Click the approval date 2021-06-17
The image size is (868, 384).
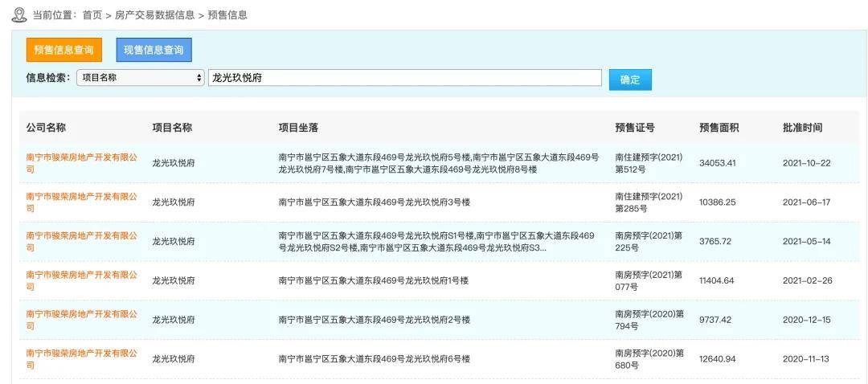807,202
